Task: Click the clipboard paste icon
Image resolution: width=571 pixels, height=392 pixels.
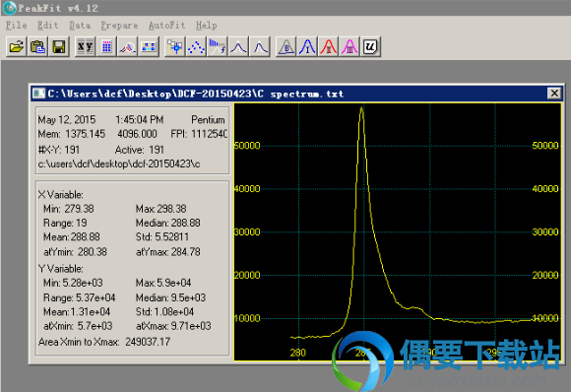Action: pyautogui.click(x=37, y=46)
